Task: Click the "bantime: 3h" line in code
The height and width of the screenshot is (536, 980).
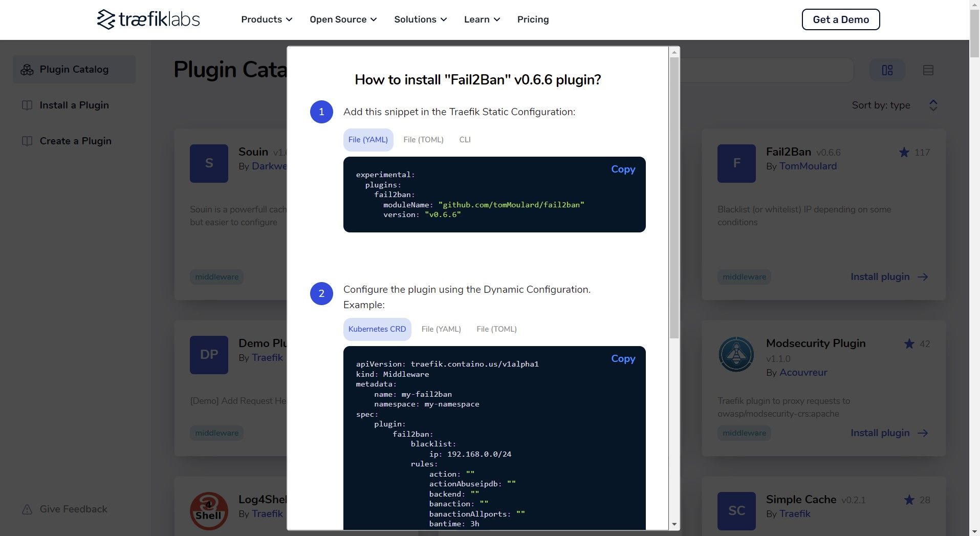Action: [454, 524]
